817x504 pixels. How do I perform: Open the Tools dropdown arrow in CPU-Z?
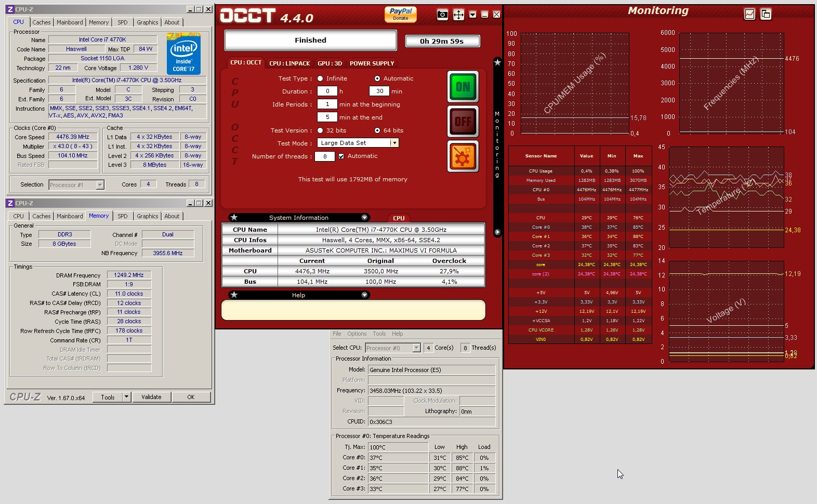click(x=126, y=397)
